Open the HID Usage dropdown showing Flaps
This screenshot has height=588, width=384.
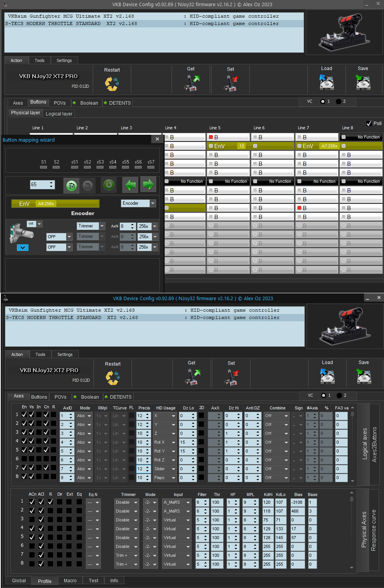[165, 478]
